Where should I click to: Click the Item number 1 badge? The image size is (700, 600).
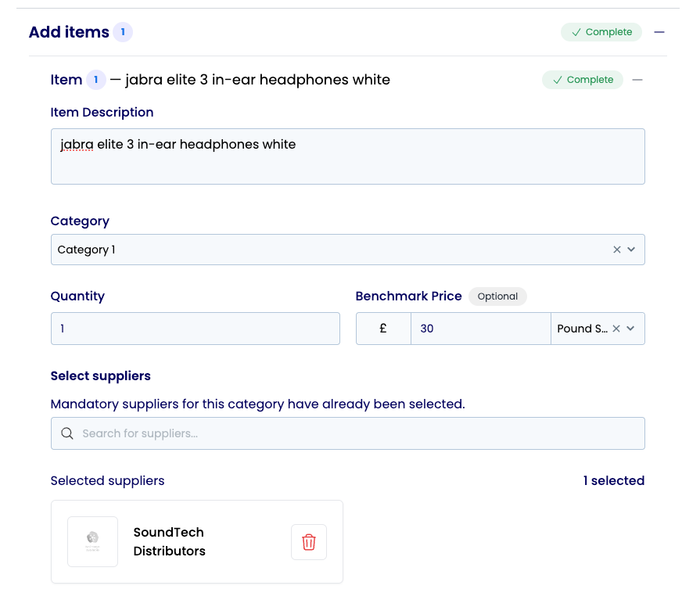96,80
